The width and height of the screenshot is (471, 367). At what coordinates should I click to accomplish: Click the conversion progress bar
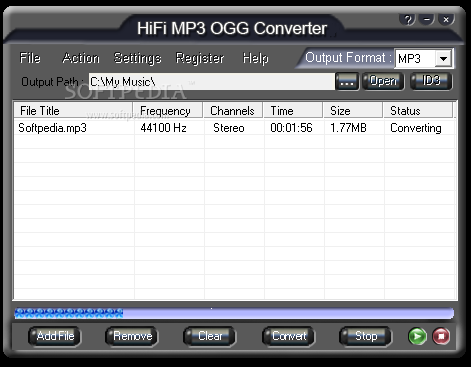point(234,313)
